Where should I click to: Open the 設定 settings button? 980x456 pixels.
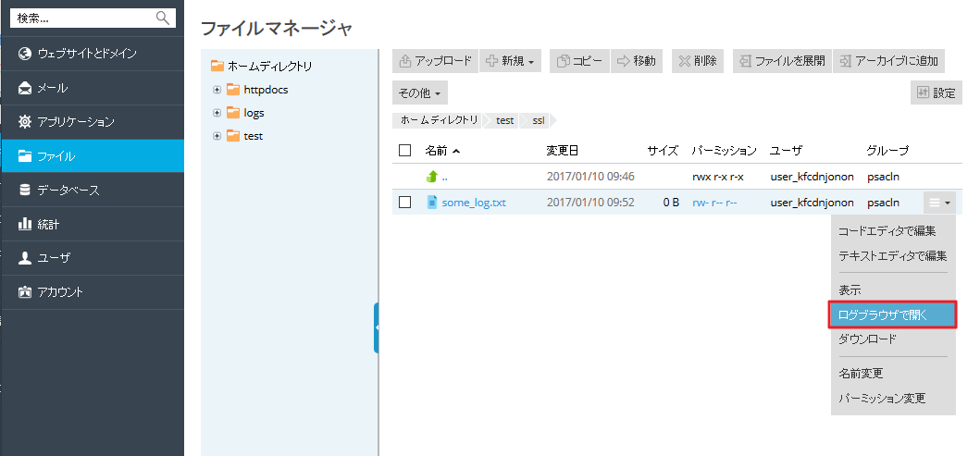click(x=937, y=93)
